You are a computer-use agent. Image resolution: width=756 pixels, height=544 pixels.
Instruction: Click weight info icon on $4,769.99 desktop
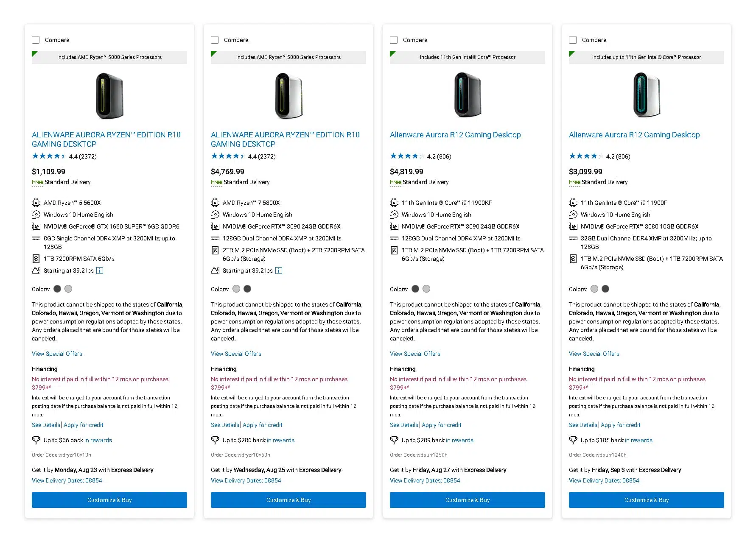click(x=279, y=271)
